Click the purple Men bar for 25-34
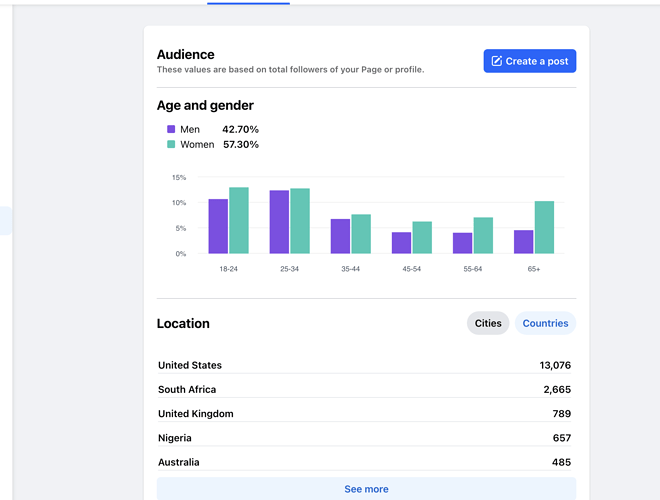This screenshot has width=660, height=500. tap(279, 222)
